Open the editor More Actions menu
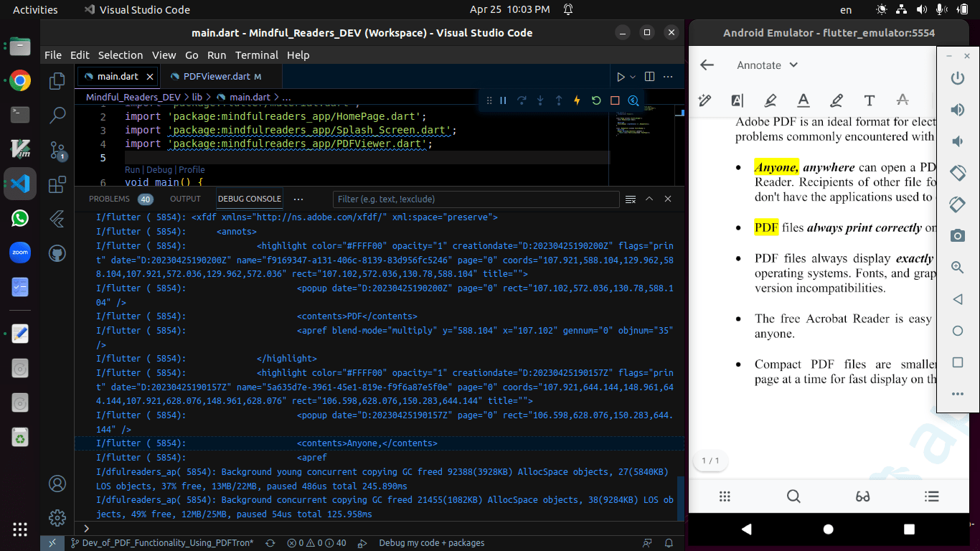 [x=668, y=77]
